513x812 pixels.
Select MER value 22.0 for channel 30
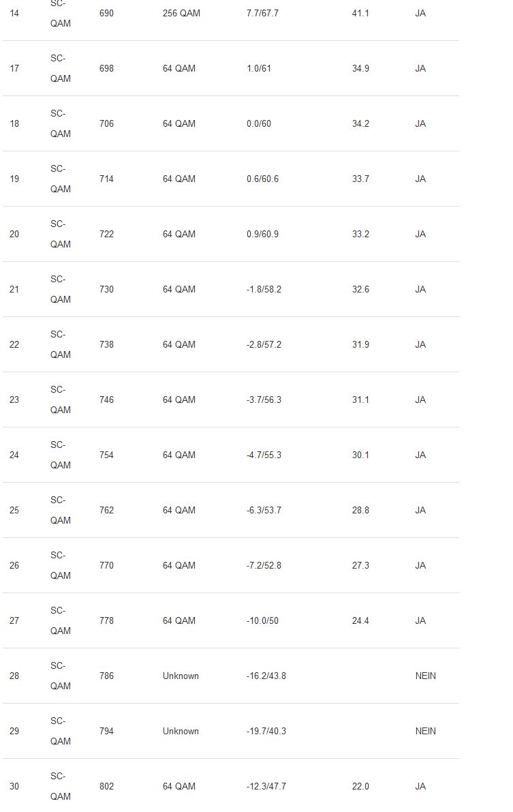[x=360, y=786]
